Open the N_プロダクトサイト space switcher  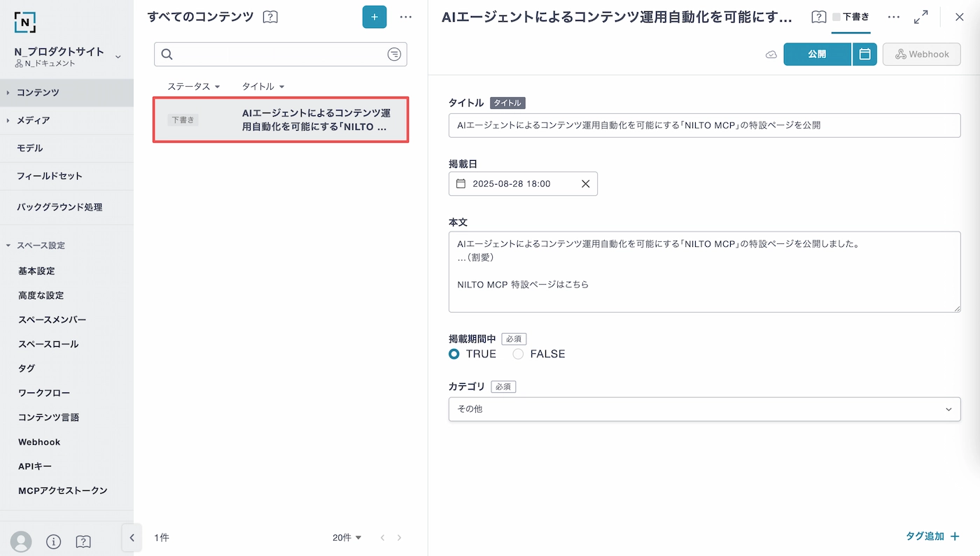pos(68,56)
